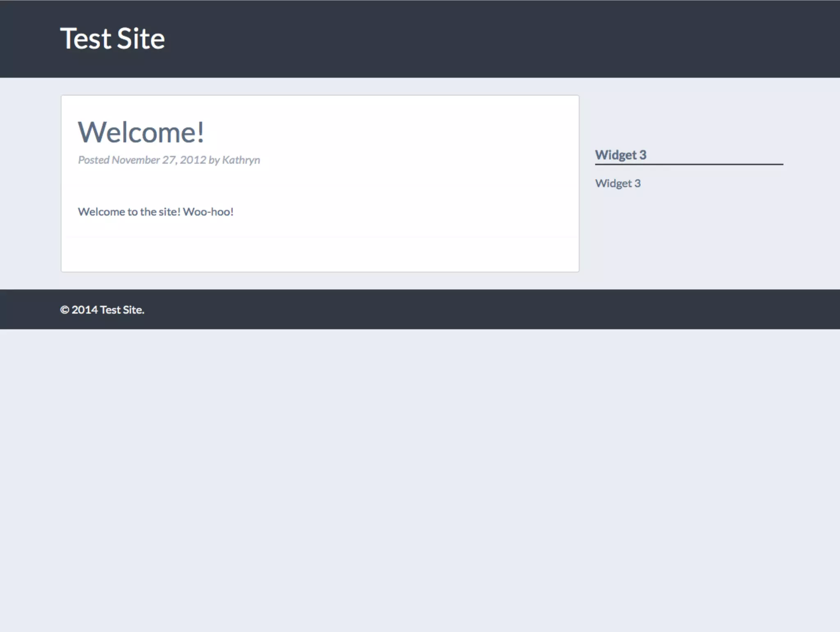Open author Kathryn's link

tap(241, 160)
